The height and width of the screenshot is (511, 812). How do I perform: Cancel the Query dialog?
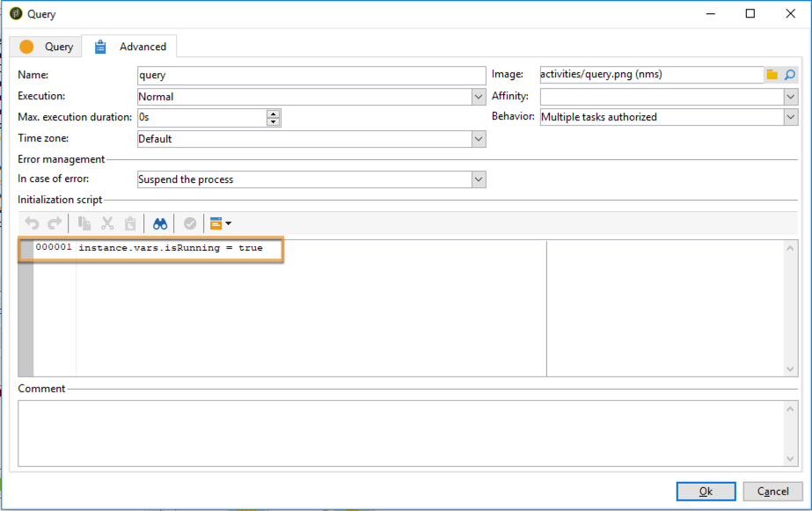point(772,492)
